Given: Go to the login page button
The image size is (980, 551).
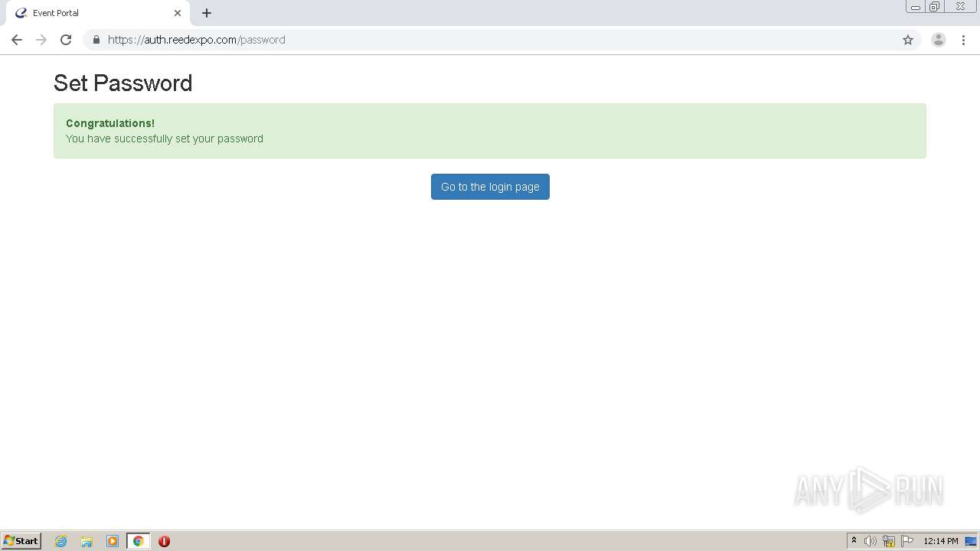Looking at the screenshot, I should [490, 187].
